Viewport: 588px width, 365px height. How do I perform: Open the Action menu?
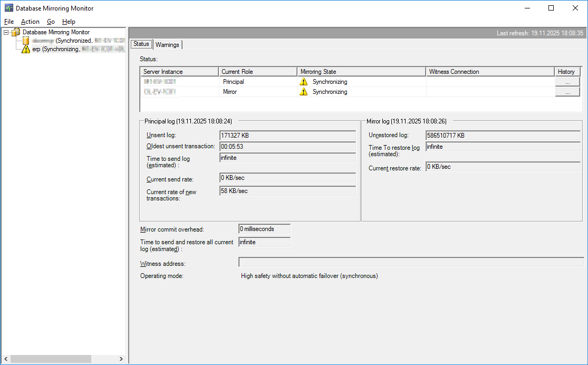click(30, 22)
